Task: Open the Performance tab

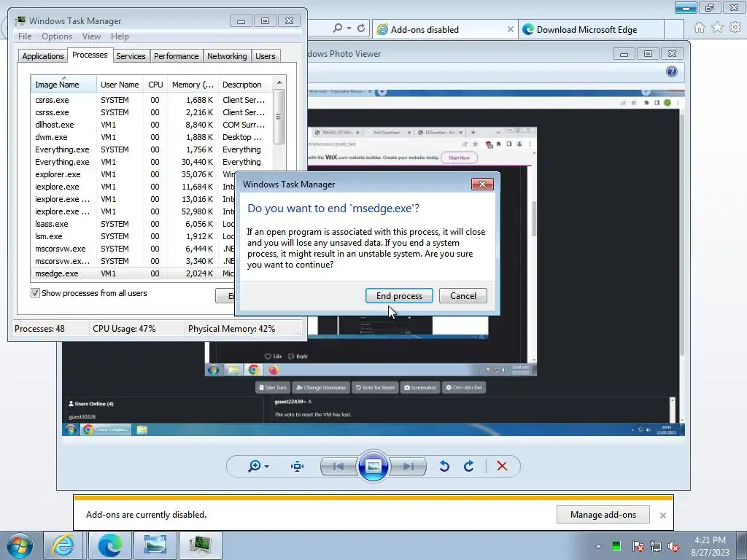Action: pos(176,56)
